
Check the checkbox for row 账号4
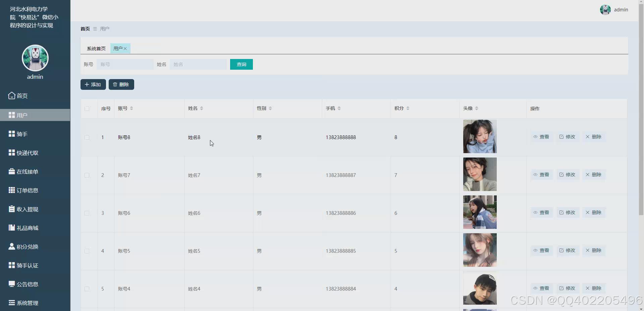[x=87, y=289]
